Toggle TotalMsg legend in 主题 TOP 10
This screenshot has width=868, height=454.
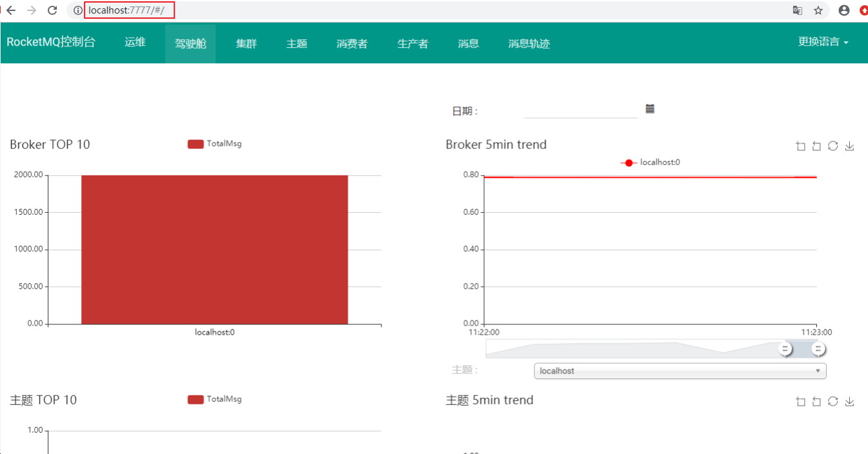pyautogui.click(x=214, y=399)
